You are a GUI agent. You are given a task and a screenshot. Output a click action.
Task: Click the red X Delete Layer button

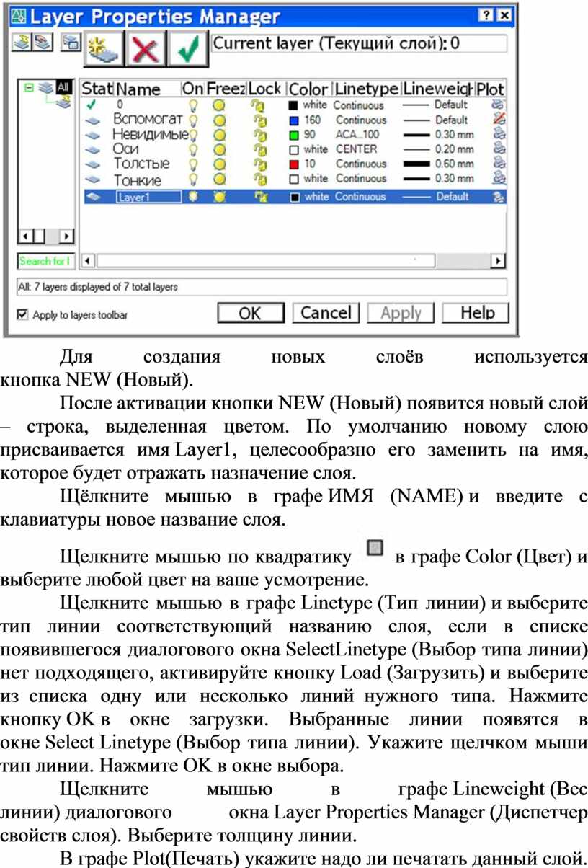(146, 49)
